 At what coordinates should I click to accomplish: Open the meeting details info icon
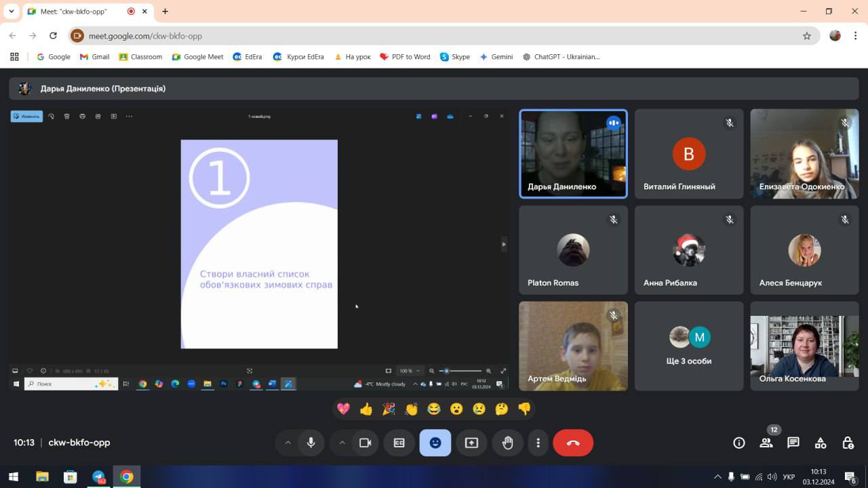(739, 443)
